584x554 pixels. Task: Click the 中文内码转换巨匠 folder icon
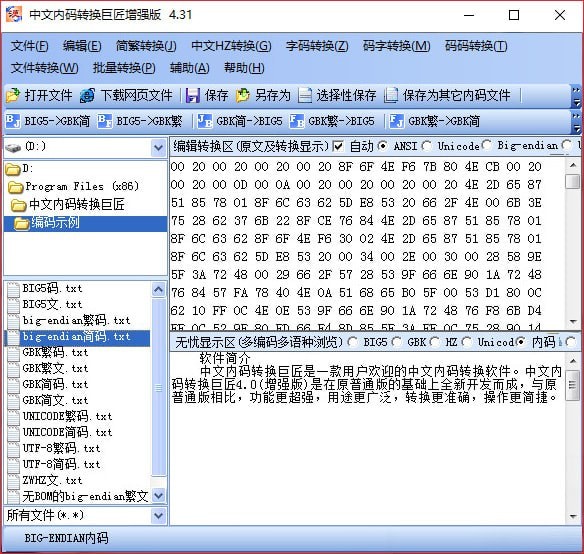pos(19,205)
